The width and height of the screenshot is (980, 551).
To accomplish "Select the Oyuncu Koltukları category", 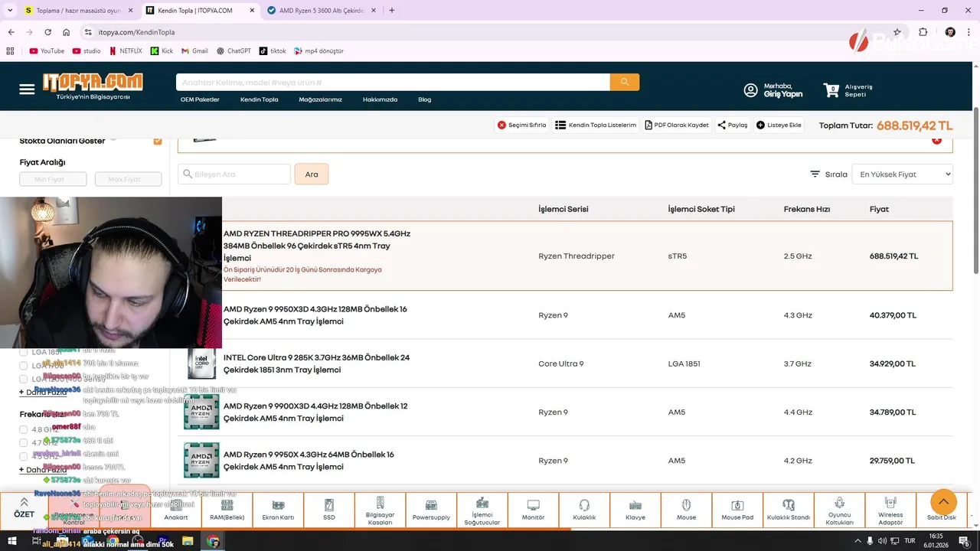I will 840,510.
